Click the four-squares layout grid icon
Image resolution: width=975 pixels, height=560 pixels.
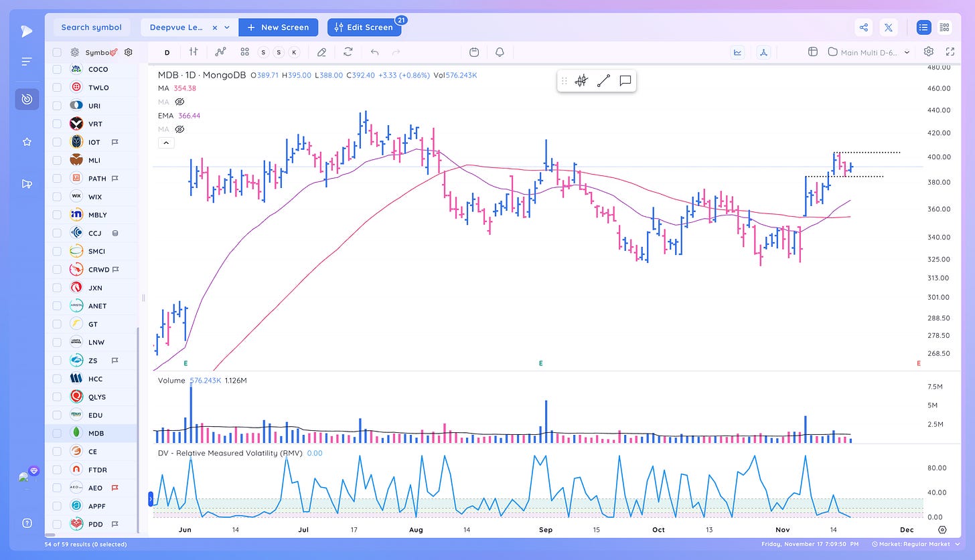click(x=244, y=52)
